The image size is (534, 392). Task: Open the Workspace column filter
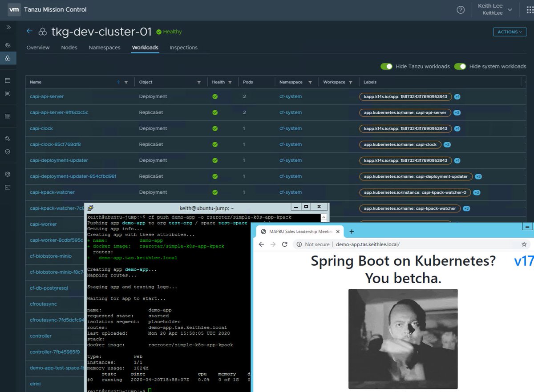[x=351, y=82]
